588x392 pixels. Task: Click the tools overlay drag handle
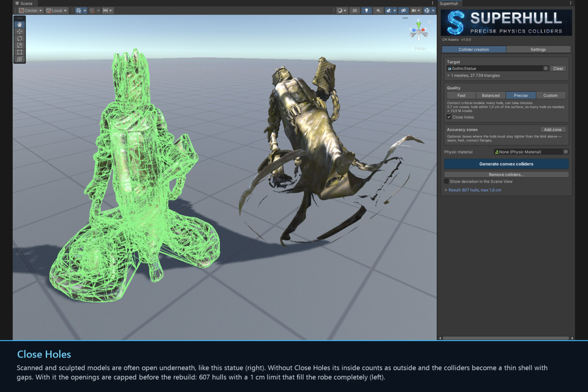(20, 18)
